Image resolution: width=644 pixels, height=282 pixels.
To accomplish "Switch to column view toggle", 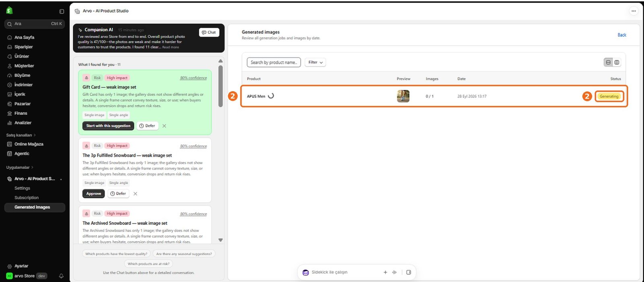I will point(617,62).
